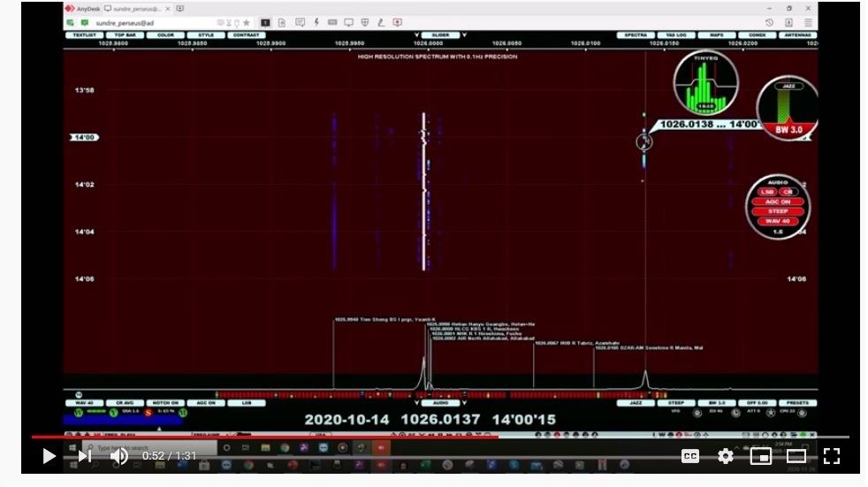Switch to the SPECTRA view
868x487 pixels.
click(636, 34)
